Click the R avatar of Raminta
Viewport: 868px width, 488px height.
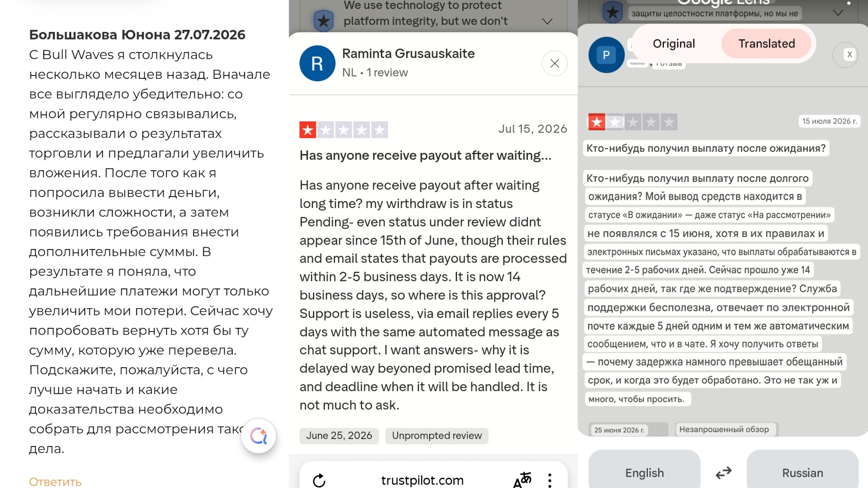coord(317,64)
